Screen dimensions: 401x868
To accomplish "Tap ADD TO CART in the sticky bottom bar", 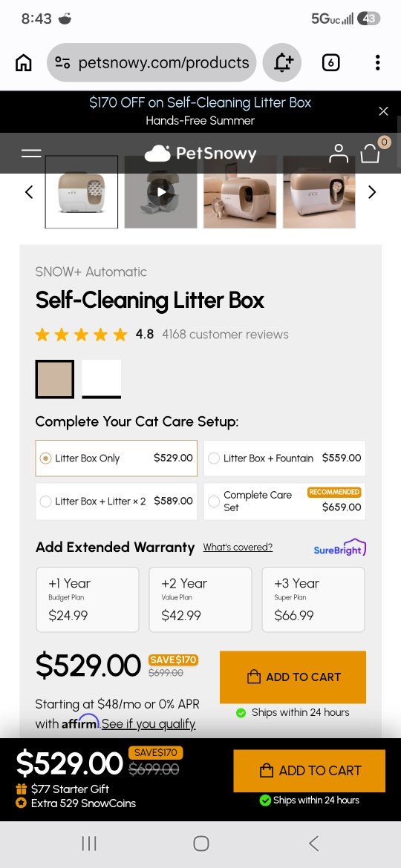I will pyautogui.click(x=309, y=771).
